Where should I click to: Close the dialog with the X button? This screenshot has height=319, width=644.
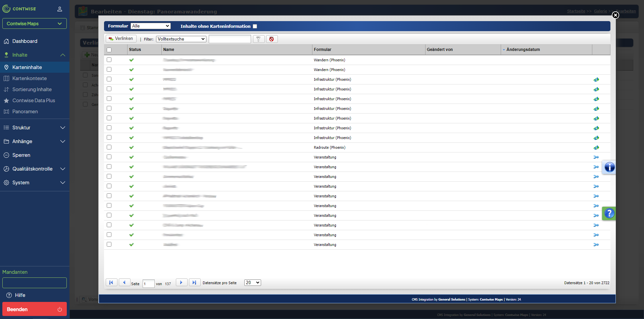615,15
